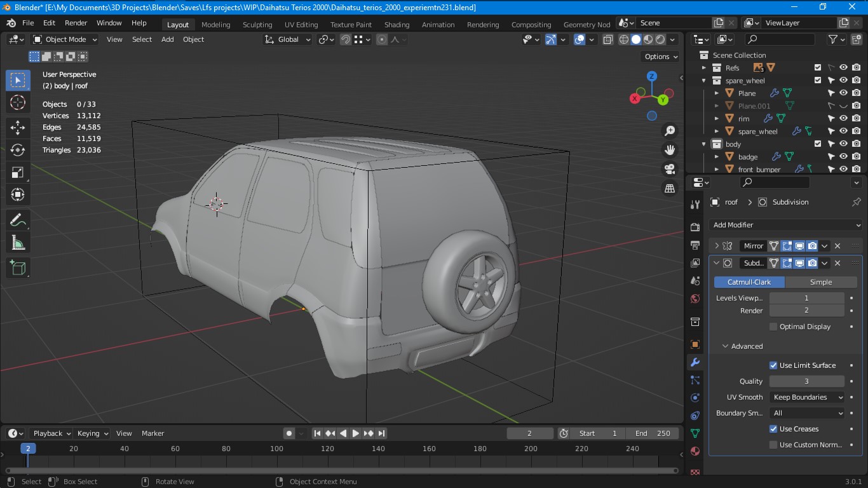Click the Add Cube tool
868x488 pixels.
(x=18, y=268)
